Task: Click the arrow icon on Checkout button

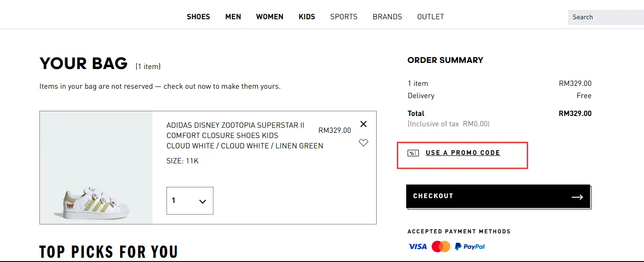Action: [577, 197]
